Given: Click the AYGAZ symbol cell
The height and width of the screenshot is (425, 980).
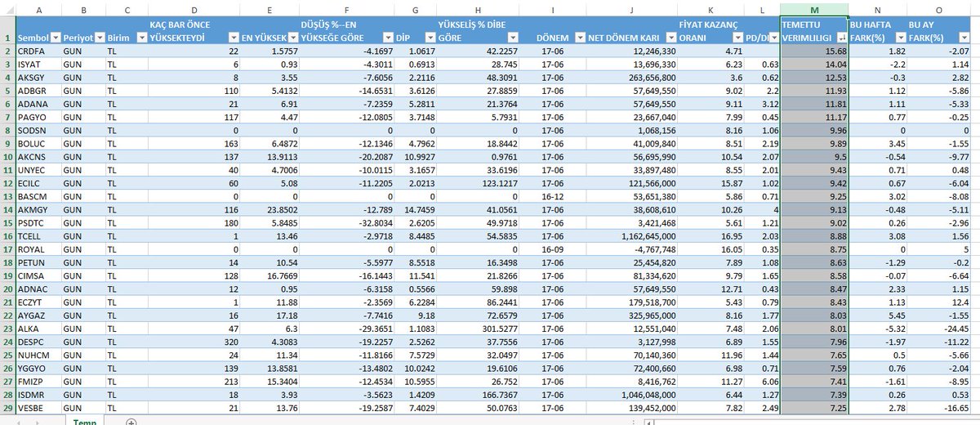Looking at the screenshot, I should 41,315.
